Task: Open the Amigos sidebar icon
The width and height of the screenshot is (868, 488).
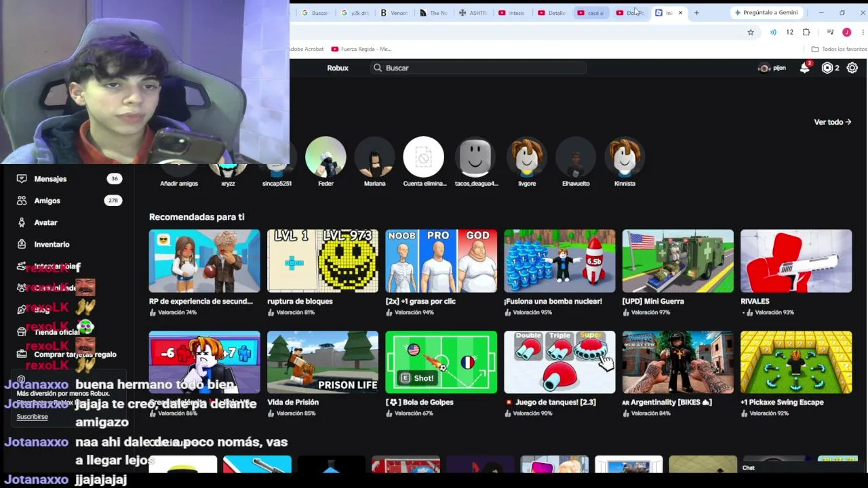Action: pos(22,201)
